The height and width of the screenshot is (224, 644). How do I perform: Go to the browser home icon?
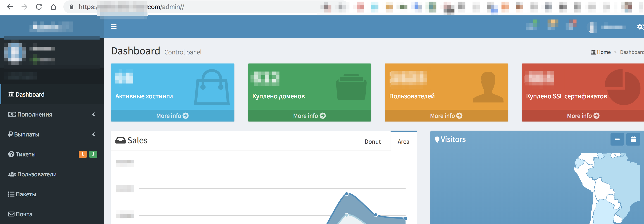pyautogui.click(x=53, y=7)
